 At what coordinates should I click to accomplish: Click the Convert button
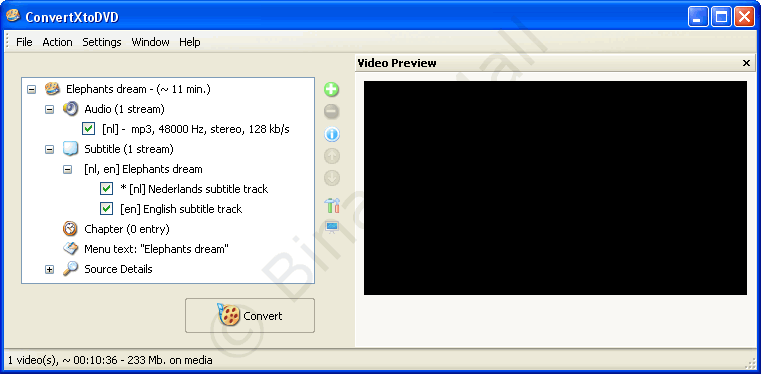(x=250, y=316)
